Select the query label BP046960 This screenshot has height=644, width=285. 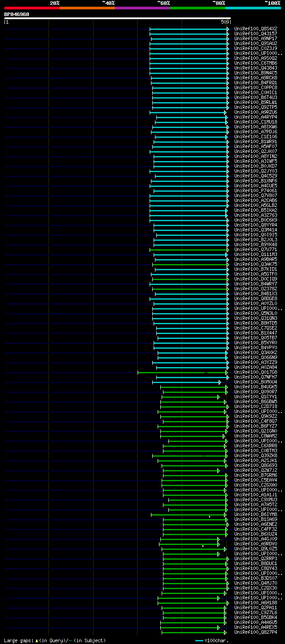coord(17,14)
